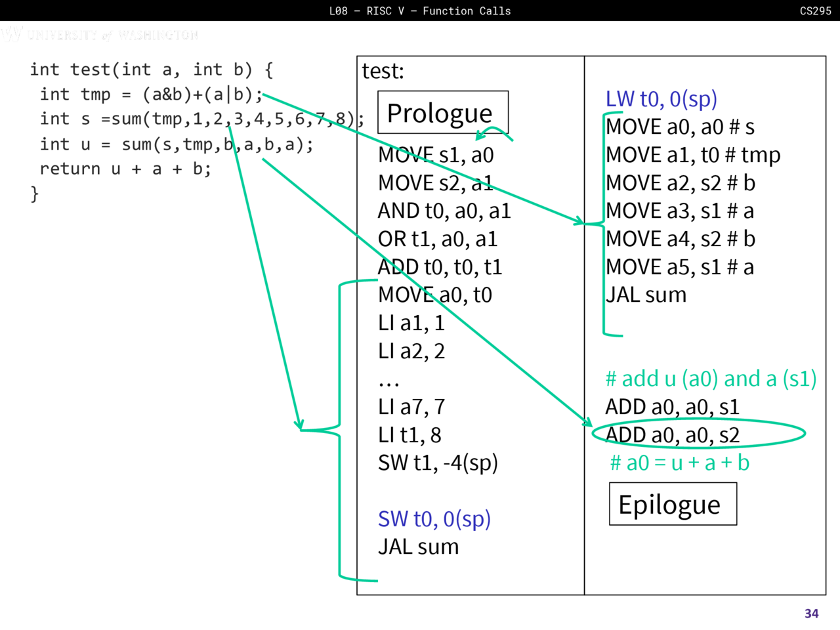Click the University of Washington logo watermark
The image size is (840, 630).
pyautogui.click(x=98, y=34)
